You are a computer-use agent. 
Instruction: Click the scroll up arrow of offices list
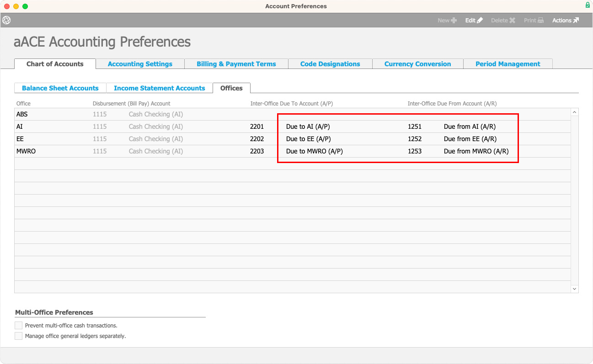click(x=575, y=112)
